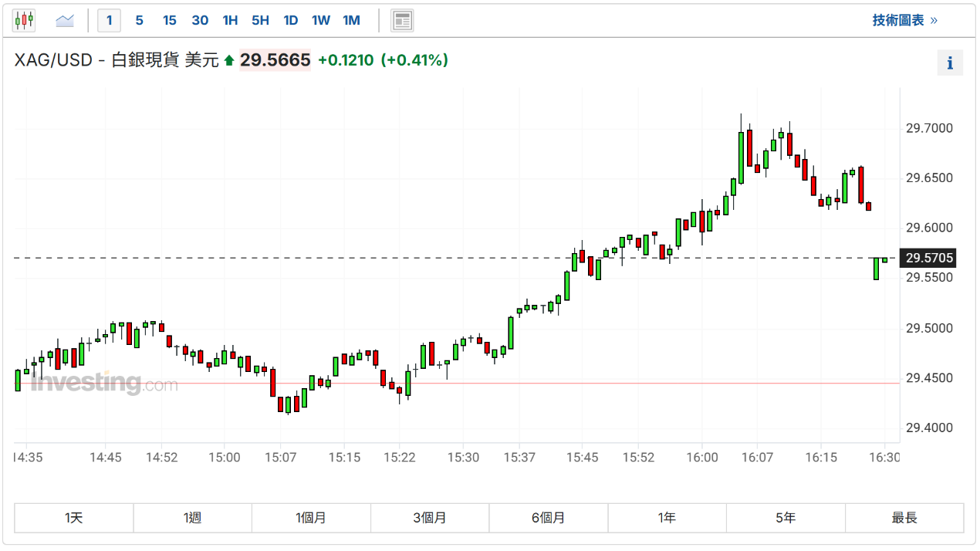This screenshot has width=980, height=551.
Task: Pick the 1W interval option
Action: coord(321,20)
